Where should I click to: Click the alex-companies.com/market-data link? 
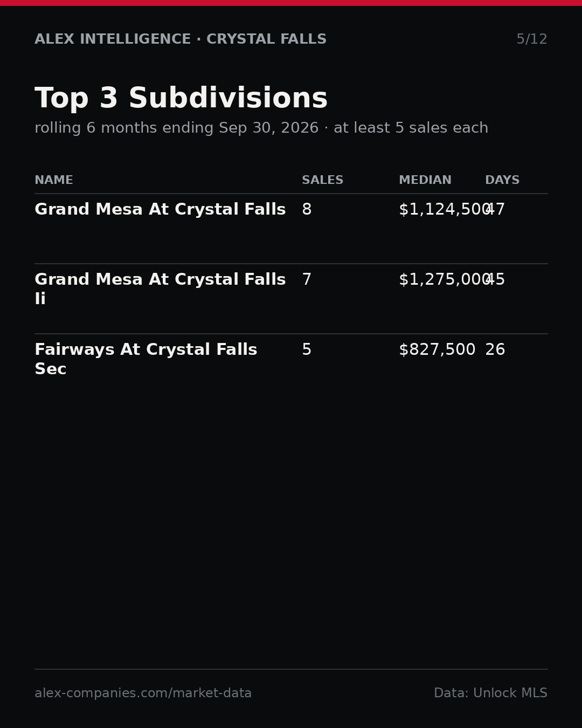[143, 693]
